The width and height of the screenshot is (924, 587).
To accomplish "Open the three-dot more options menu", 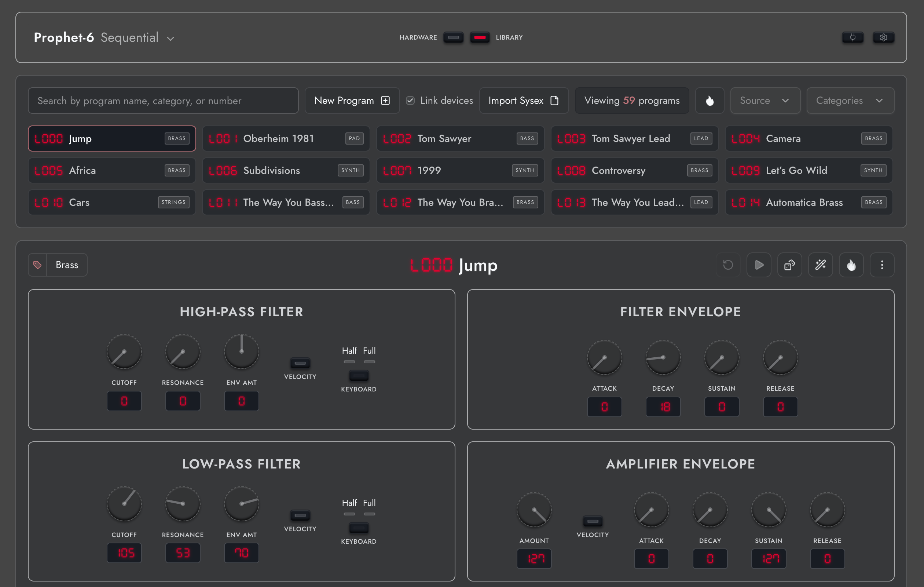I will pos(882,265).
